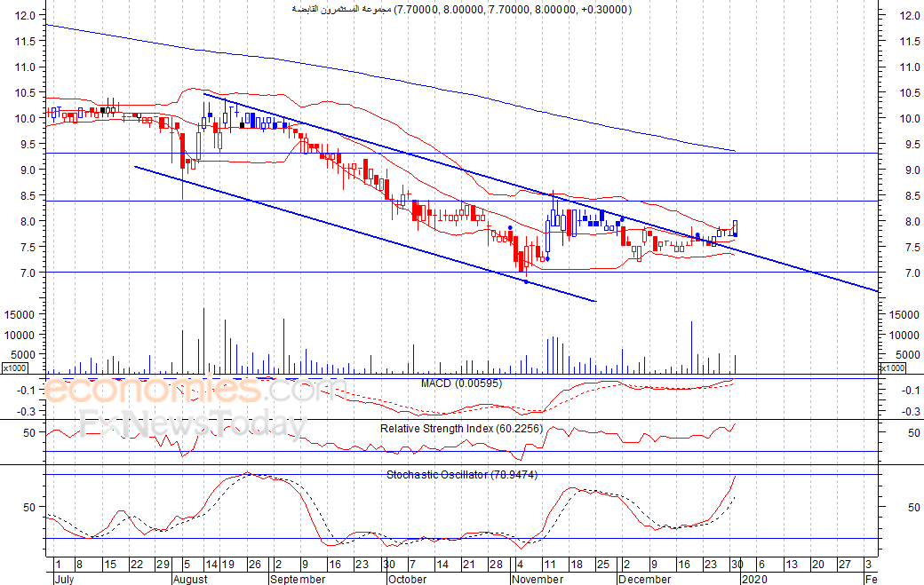Image resolution: width=924 pixels, height=585 pixels.
Task: Click the July month label
Action: (x=64, y=579)
